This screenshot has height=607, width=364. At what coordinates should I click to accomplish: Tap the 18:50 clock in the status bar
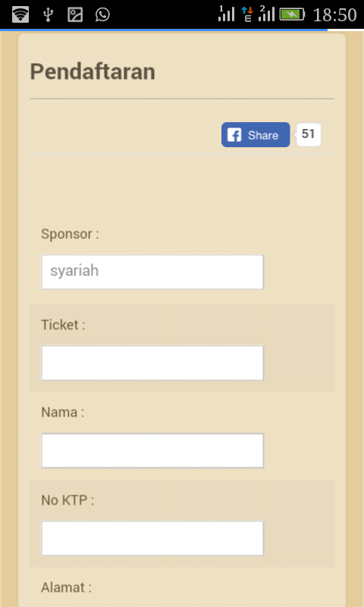point(334,15)
